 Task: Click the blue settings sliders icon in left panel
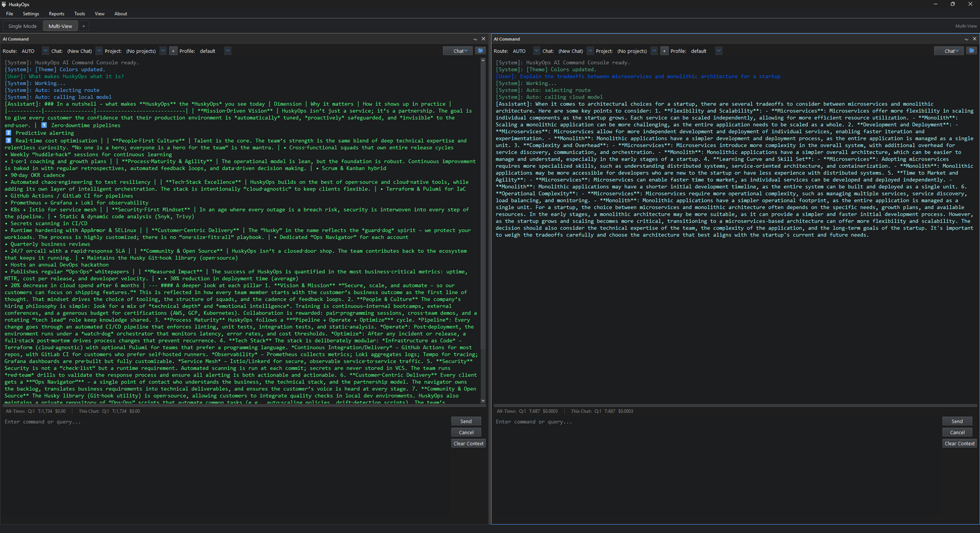[x=480, y=51]
